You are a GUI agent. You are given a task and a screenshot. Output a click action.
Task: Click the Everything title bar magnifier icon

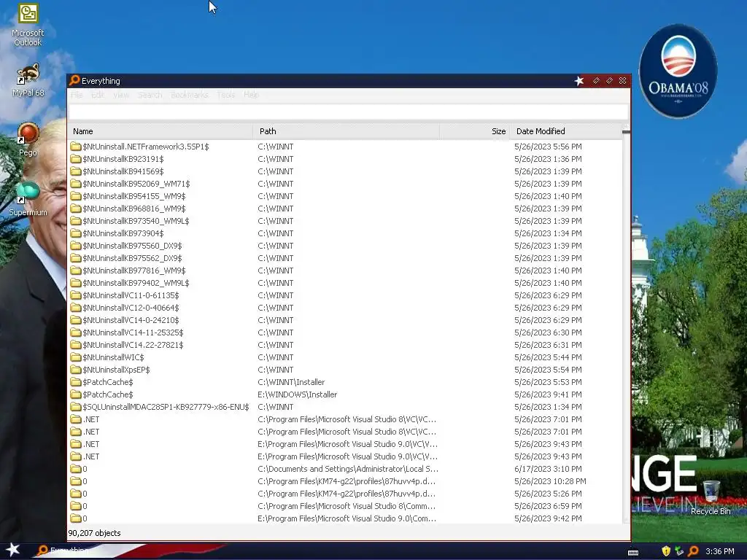coord(74,80)
